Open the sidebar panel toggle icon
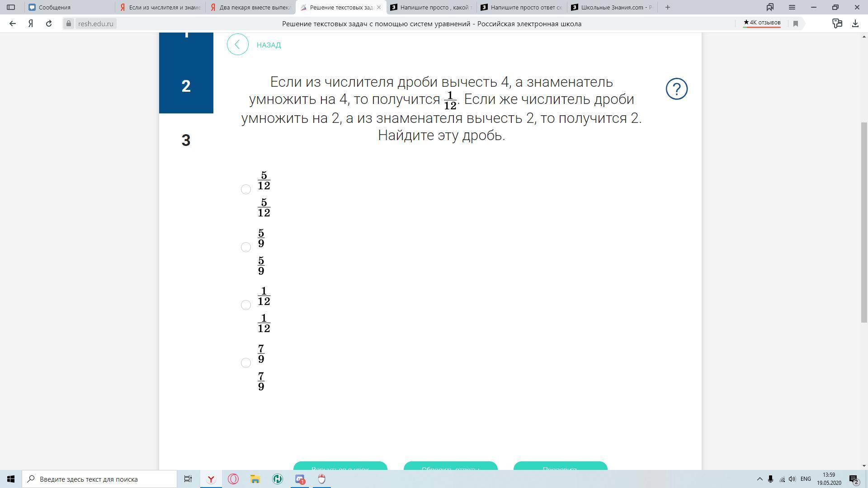The height and width of the screenshot is (488, 868). [x=11, y=7]
